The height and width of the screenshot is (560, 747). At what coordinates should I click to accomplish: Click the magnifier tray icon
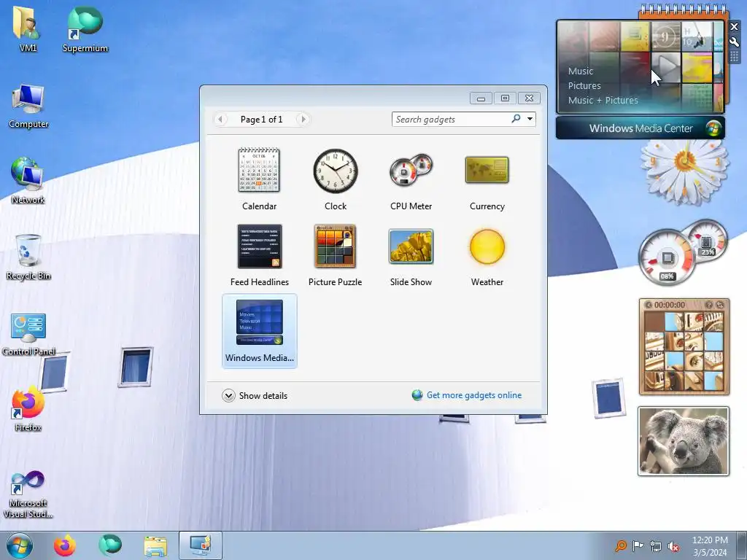[620, 545]
